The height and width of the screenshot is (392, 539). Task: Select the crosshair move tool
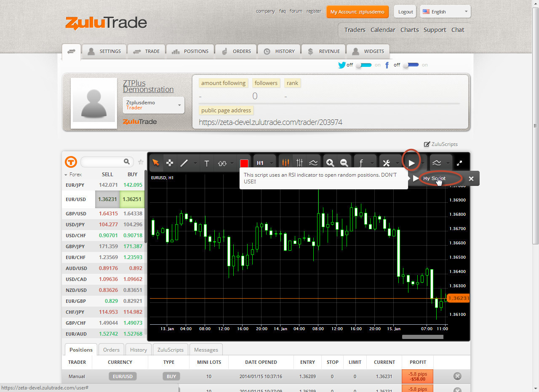tap(169, 163)
